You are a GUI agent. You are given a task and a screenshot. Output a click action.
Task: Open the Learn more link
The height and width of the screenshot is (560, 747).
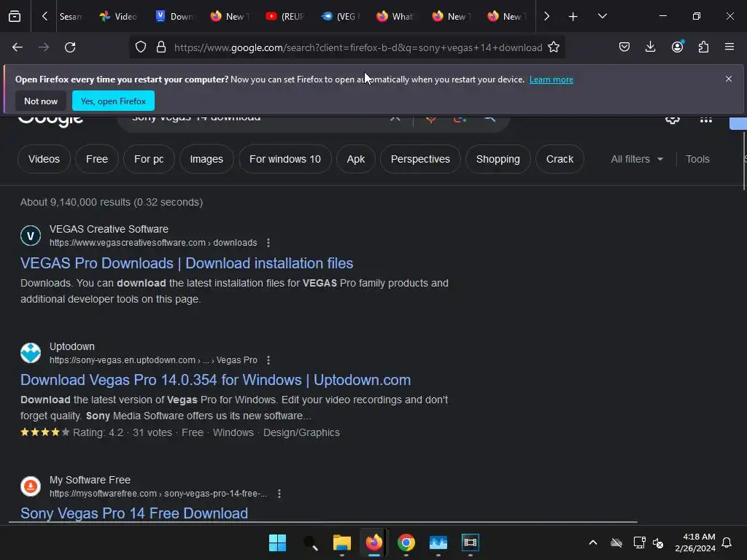(x=551, y=79)
